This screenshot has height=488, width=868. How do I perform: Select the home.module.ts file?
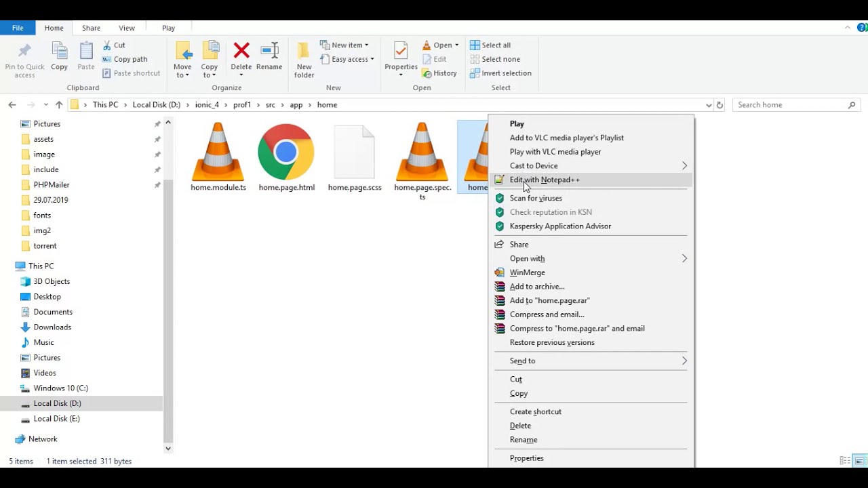coord(218,157)
